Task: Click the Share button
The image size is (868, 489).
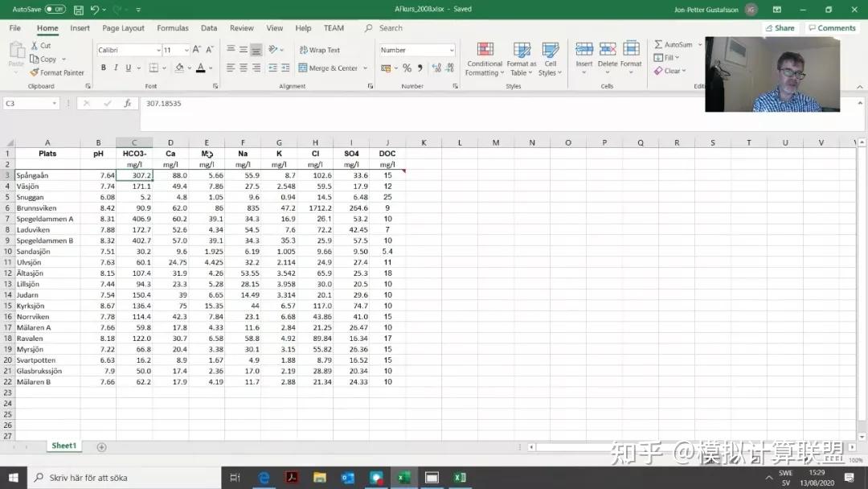Action: (x=780, y=27)
